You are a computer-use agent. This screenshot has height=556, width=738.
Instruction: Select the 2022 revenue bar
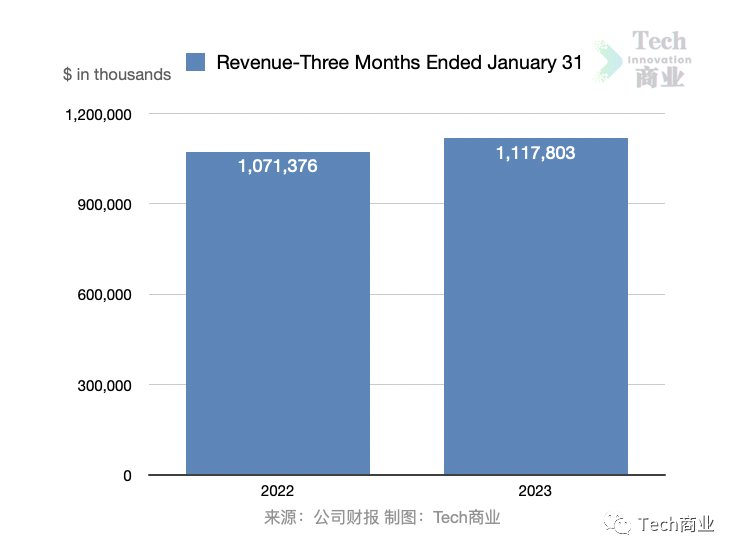click(x=278, y=320)
